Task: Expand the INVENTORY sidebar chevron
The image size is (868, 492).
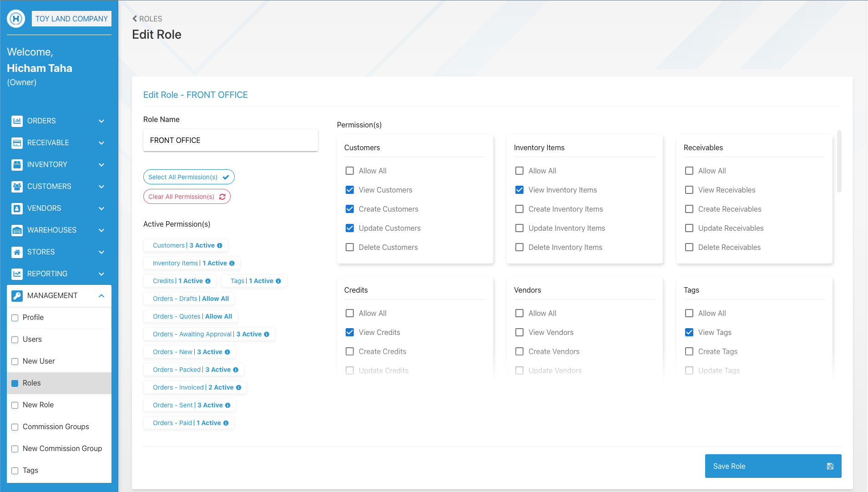Action: (101, 165)
